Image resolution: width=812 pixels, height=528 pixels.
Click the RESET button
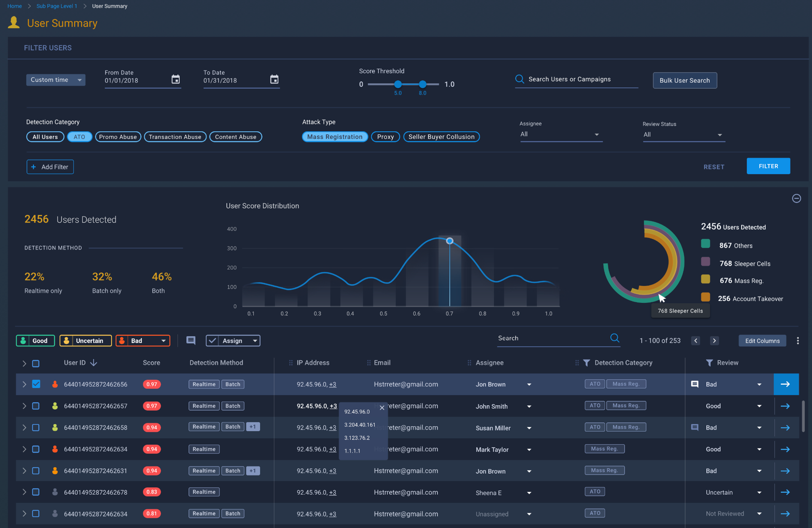click(x=714, y=167)
